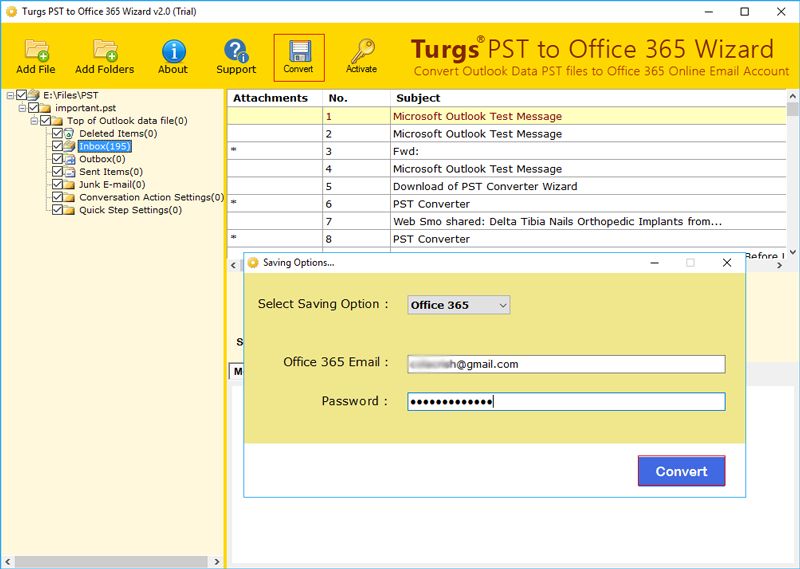Uncheck the E:\Files\PST root checkbox
This screenshot has width=800, height=569.
pyautogui.click(x=21, y=95)
